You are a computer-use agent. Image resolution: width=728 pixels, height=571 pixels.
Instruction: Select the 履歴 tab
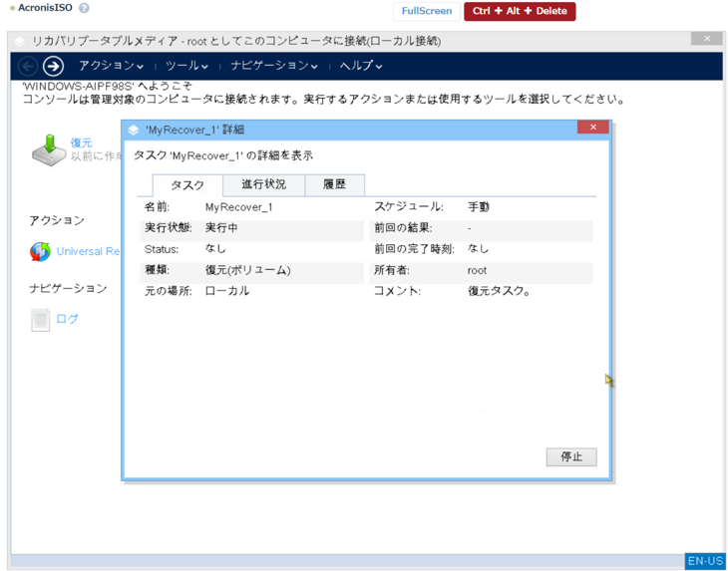[x=335, y=184]
